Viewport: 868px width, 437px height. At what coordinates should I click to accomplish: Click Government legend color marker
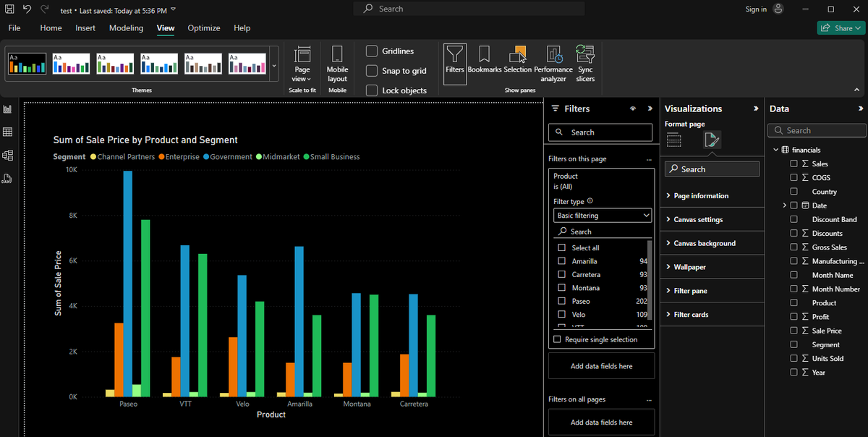(x=206, y=157)
